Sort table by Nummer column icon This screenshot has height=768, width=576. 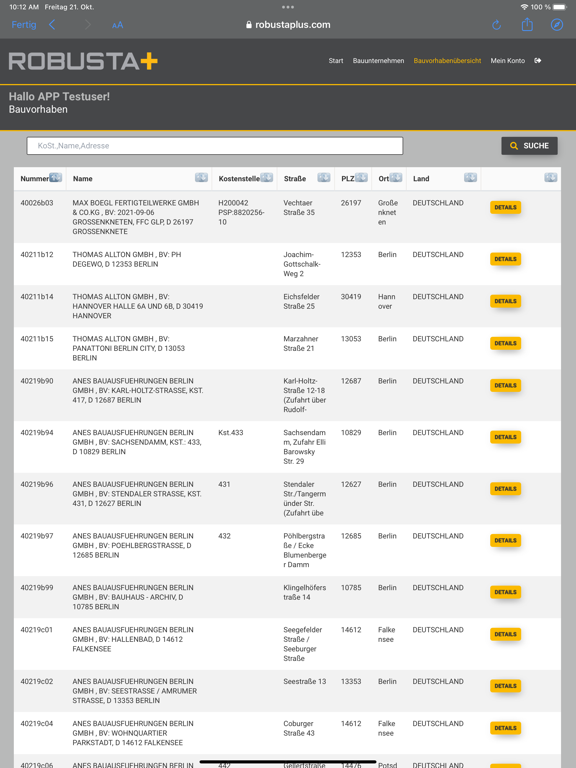55,177
